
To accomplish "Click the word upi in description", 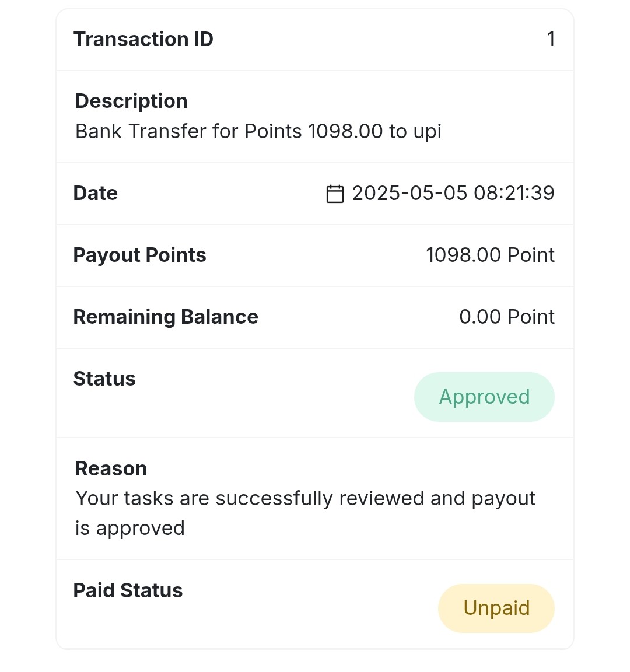I will 427,132.
